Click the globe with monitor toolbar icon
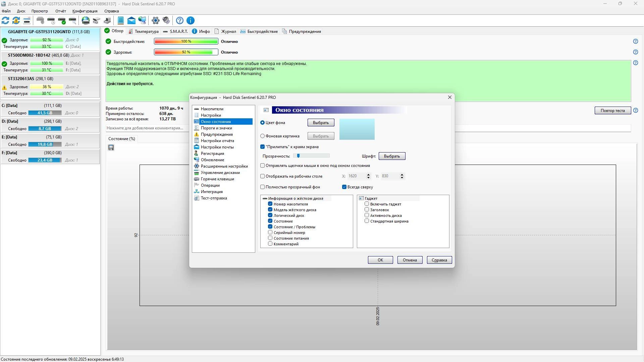The image size is (644, 362). tap(142, 20)
